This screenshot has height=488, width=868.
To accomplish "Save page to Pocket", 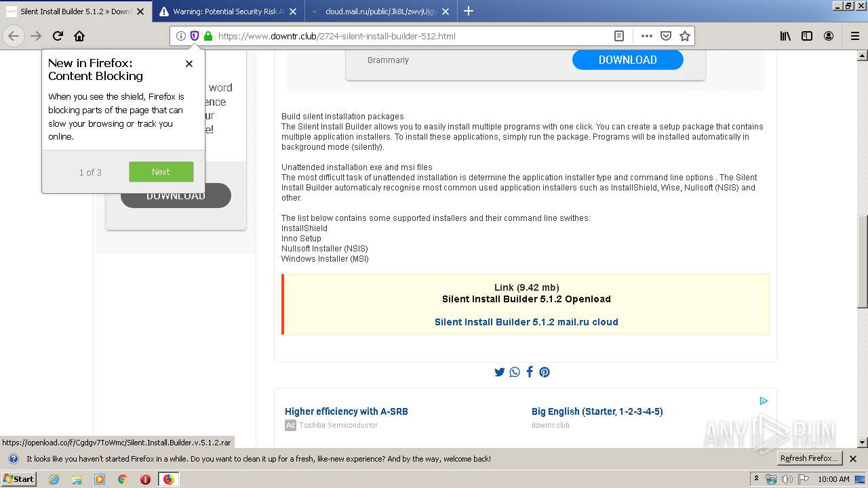I will pyautogui.click(x=666, y=36).
